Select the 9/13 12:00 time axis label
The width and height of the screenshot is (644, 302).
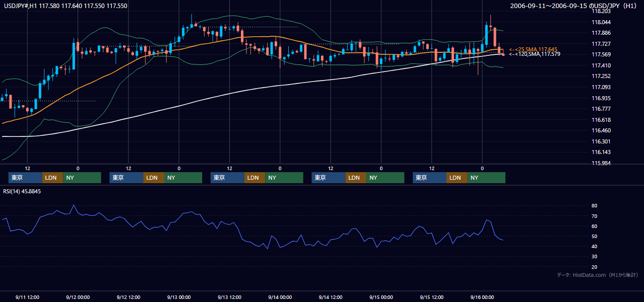229,297
